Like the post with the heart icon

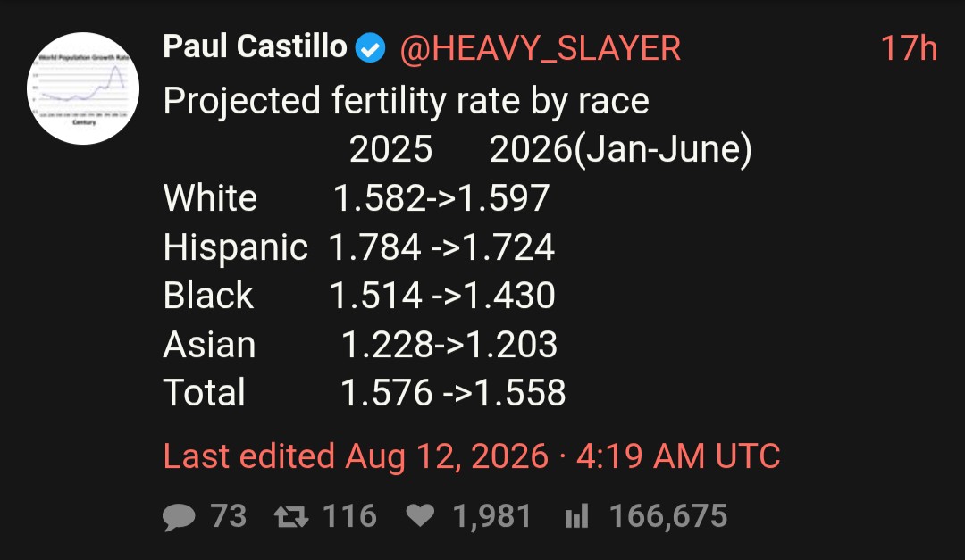pyautogui.click(x=420, y=515)
